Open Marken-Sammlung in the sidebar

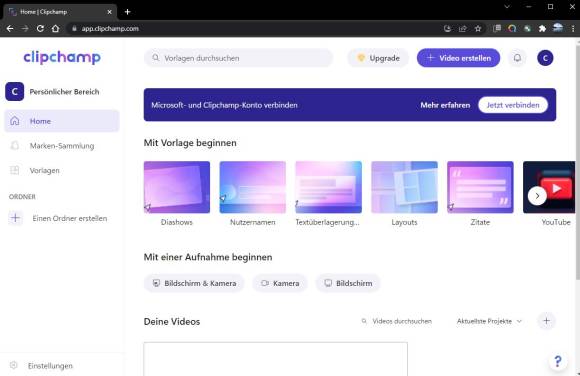(x=62, y=145)
